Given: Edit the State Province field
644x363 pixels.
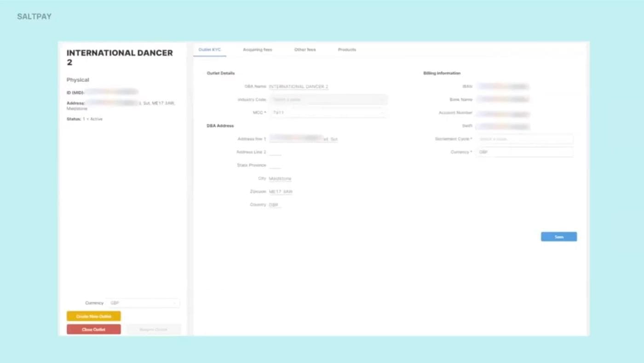Looking at the screenshot, I should pos(275,165).
